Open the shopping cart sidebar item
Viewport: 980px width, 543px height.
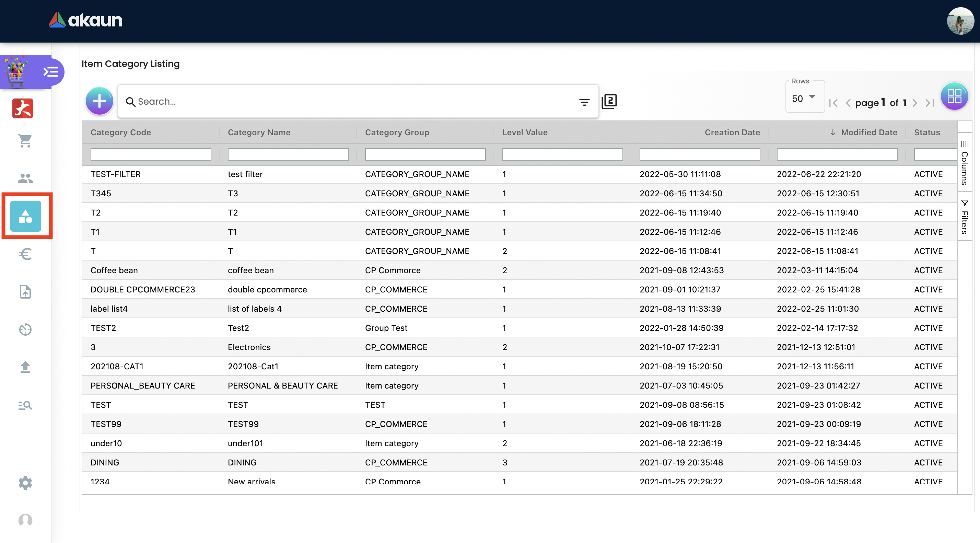pyautogui.click(x=25, y=141)
